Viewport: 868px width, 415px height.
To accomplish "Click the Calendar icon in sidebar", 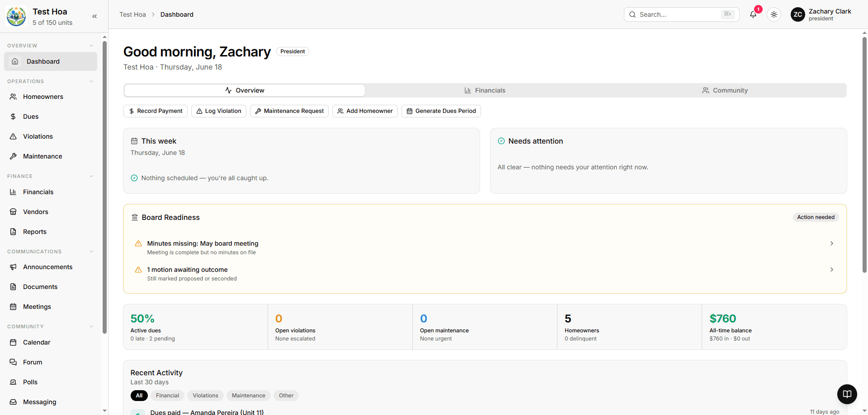I will tap(13, 342).
